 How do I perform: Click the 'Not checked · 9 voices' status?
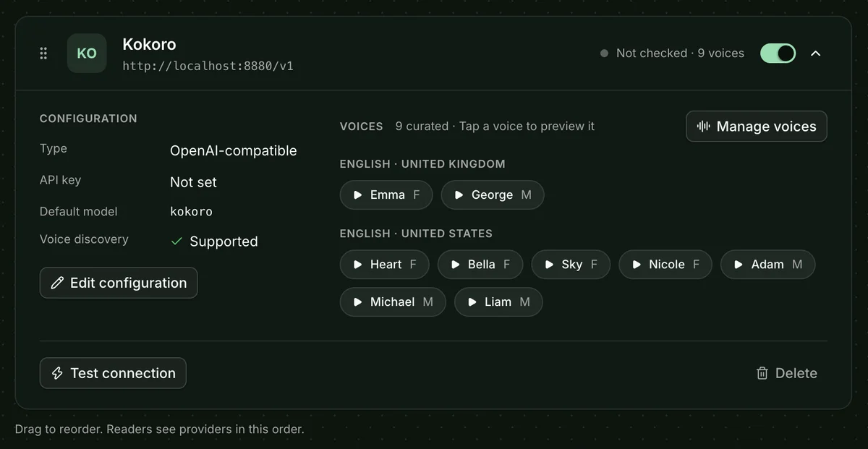(680, 54)
